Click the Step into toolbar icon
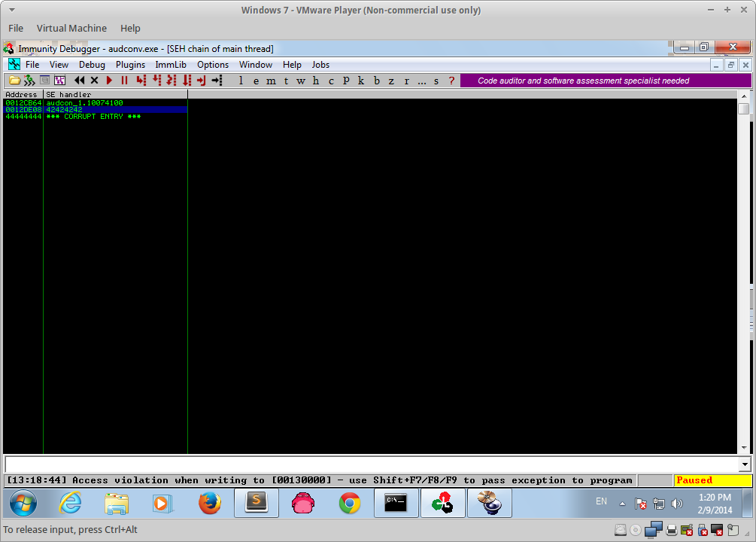The width and height of the screenshot is (756, 542). (141, 81)
